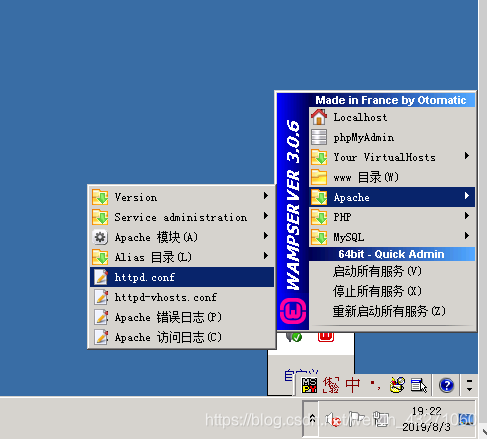This screenshot has width=487, height=439.
Task: Expand the Alias 目录 submenu arrow
Action: [x=266, y=256]
